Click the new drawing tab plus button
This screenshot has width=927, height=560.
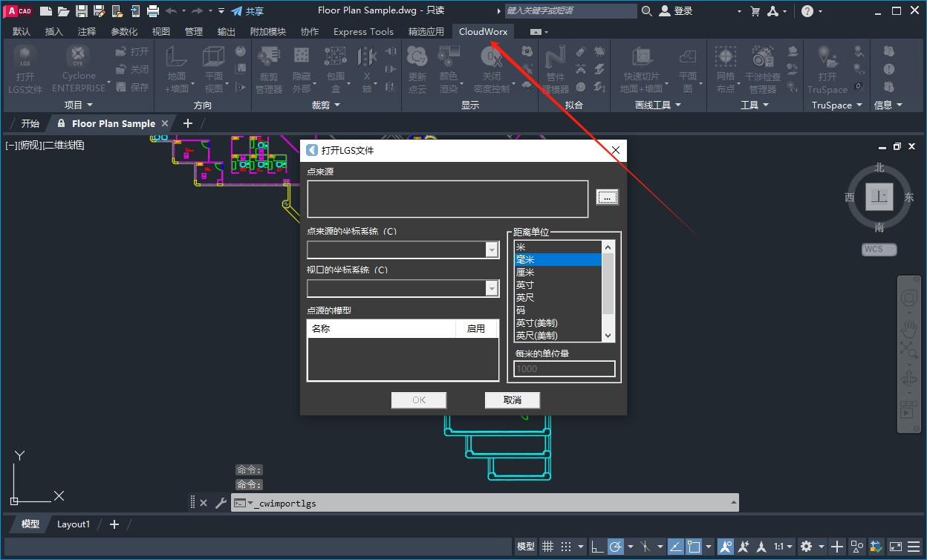pyautogui.click(x=188, y=123)
